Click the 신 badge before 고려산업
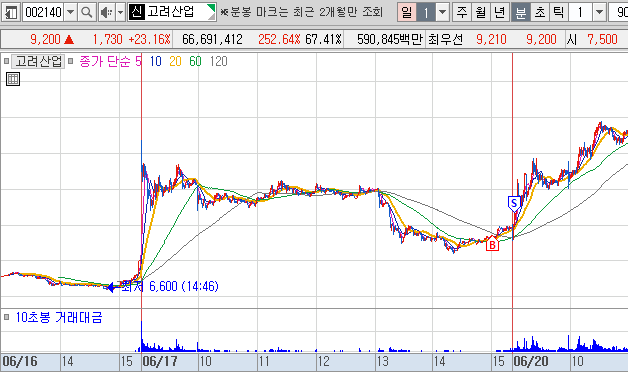The width and height of the screenshot is (628, 372). [x=137, y=12]
